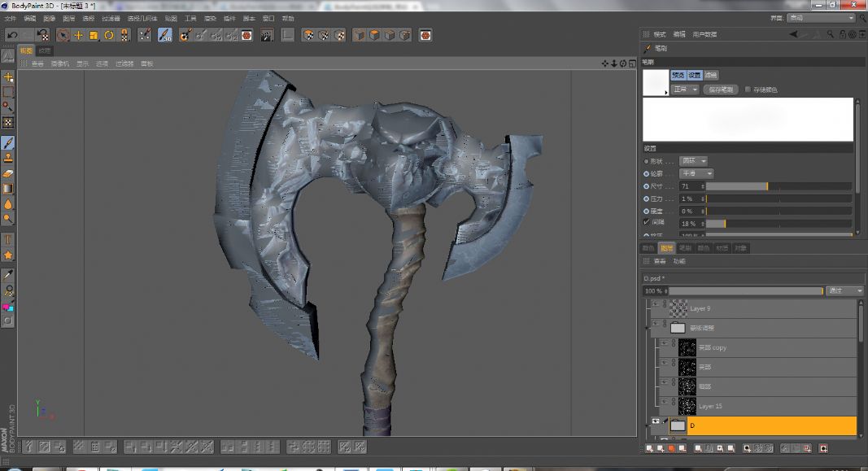Select the orange-topped cube toolbar icon
This screenshot has width=868, height=471.
375,36
